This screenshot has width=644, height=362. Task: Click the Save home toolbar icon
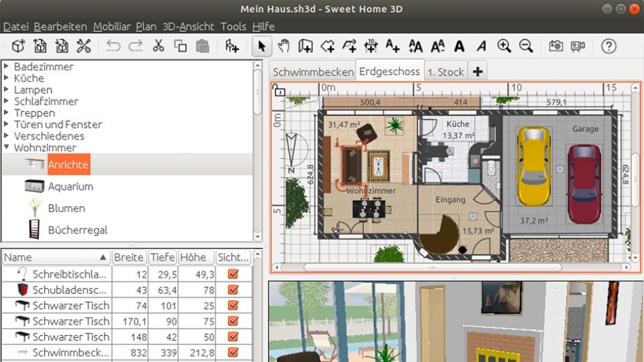(62, 46)
